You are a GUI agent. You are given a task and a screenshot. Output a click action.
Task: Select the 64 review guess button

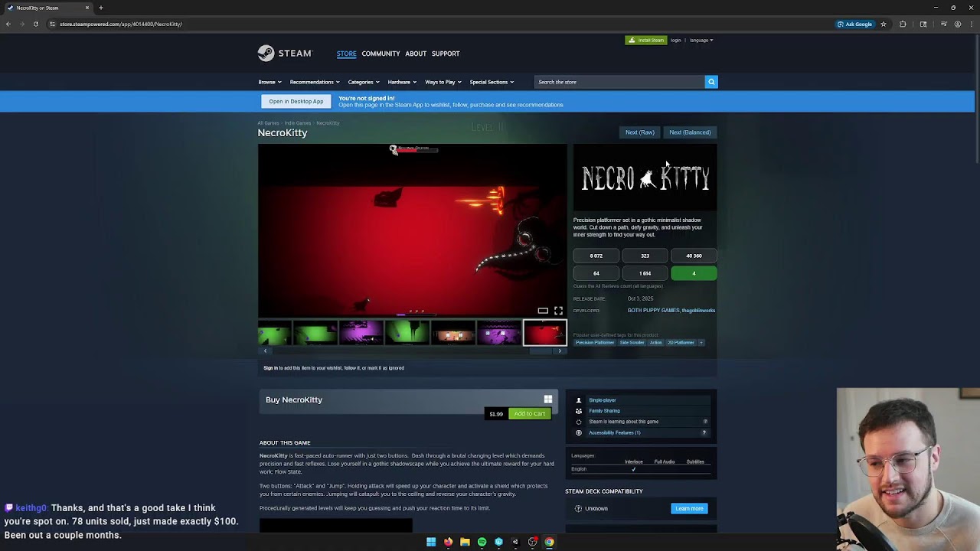pyautogui.click(x=596, y=273)
